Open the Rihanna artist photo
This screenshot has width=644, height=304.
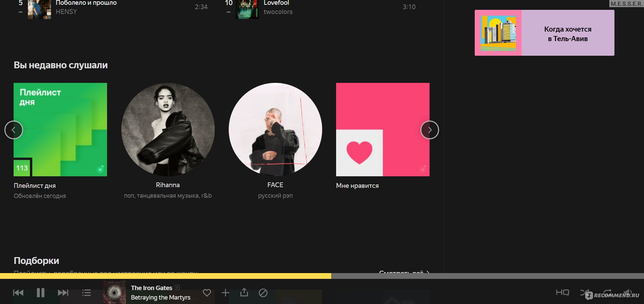(x=168, y=129)
